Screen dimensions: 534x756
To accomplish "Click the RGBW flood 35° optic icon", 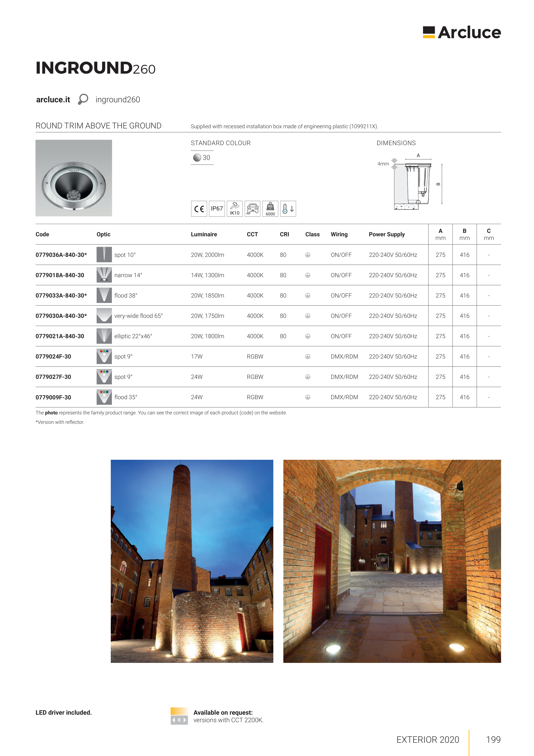I will pos(104,397).
